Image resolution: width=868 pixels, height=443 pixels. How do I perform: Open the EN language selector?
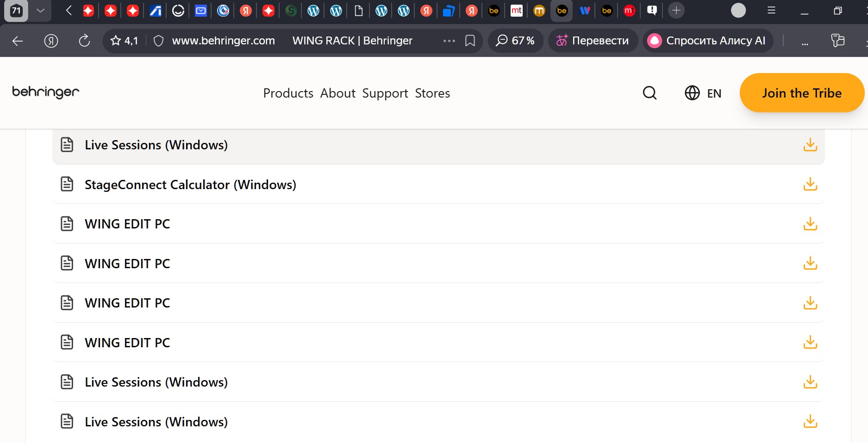[x=703, y=93]
